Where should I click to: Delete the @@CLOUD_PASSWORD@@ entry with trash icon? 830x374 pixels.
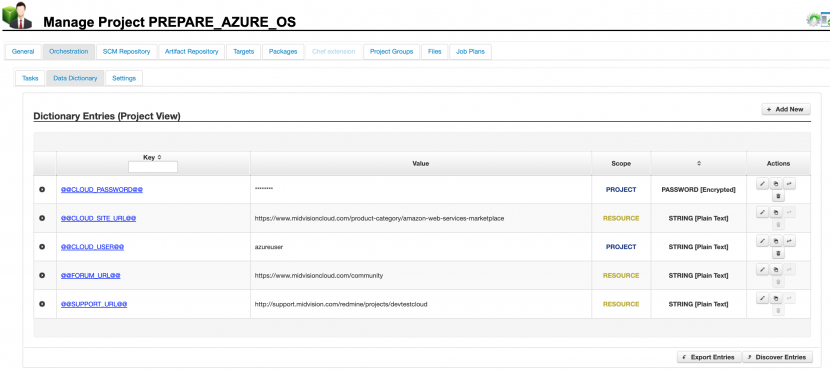(x=778, y=196)
